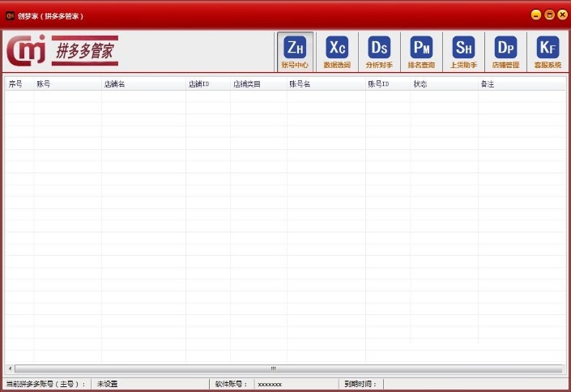This screenshot has height=392, width=571.
Task: Sort by 店铺名 column header
Action: 144,84
